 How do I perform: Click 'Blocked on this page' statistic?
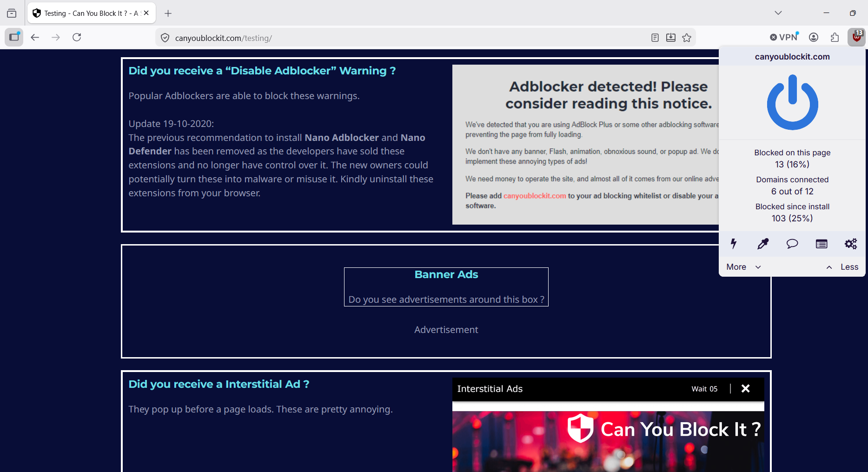point(792,159)
